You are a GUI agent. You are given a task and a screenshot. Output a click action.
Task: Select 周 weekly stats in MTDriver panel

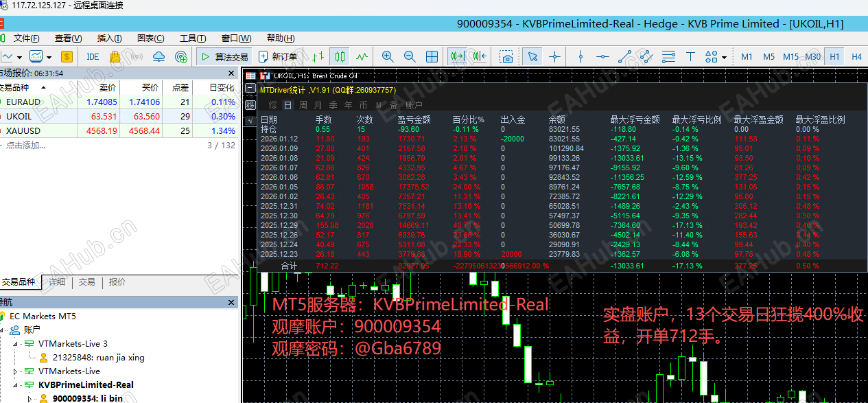click(x=303, y=105)
